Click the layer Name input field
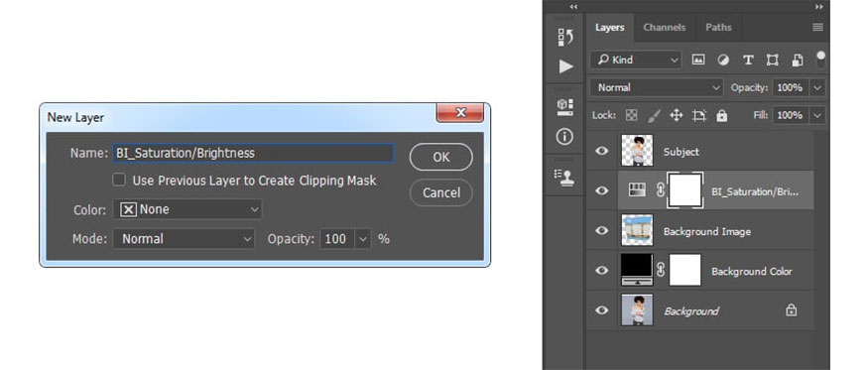This screenshot has height=370, width=868. 254,153
